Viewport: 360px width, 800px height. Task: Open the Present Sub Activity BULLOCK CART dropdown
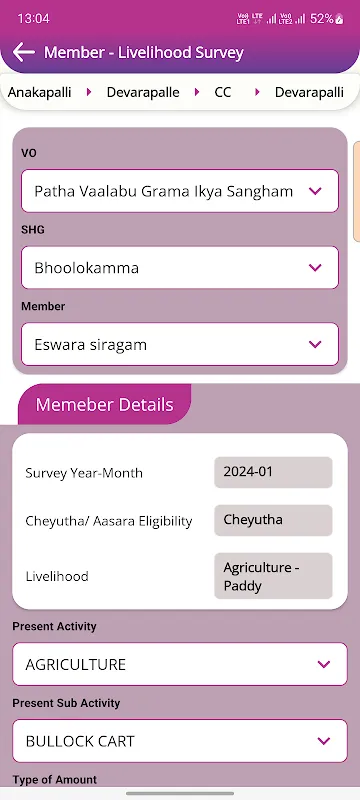(x=179, y=741)
